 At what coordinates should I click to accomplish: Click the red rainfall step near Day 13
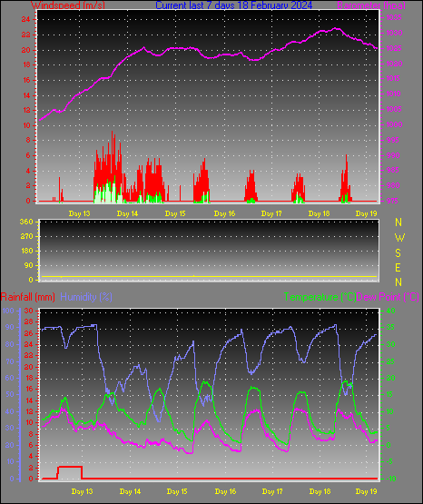coord(70,467)
